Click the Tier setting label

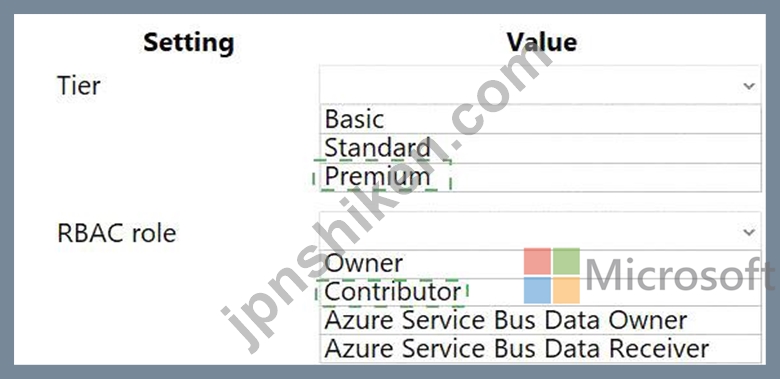[x=79, y=86]
